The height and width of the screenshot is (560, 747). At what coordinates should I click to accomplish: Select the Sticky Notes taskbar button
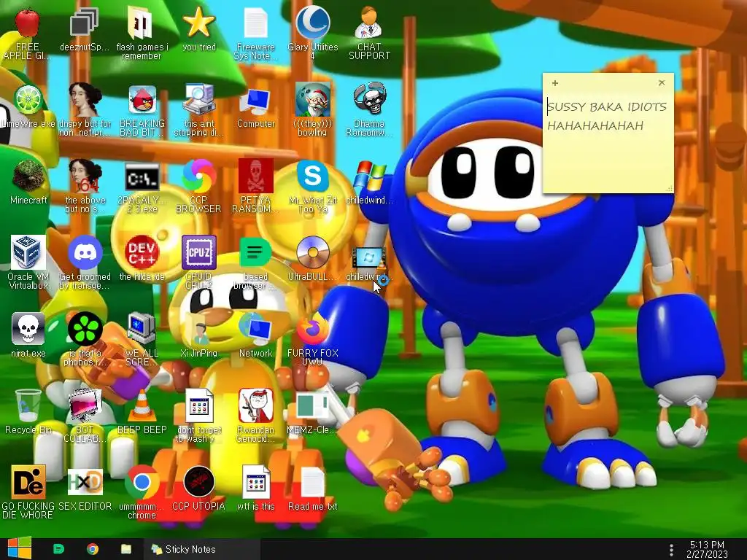click(x=201, y=549)
